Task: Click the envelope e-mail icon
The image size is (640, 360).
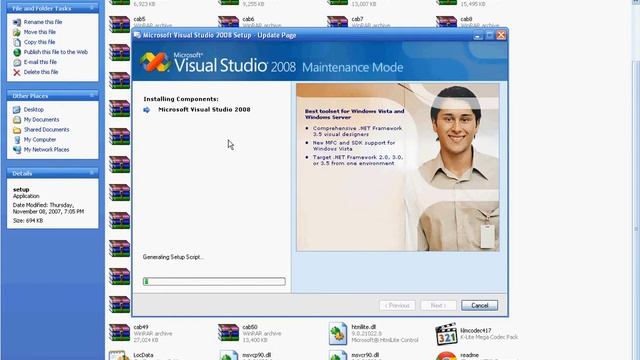Action: [x=17, y=62]
